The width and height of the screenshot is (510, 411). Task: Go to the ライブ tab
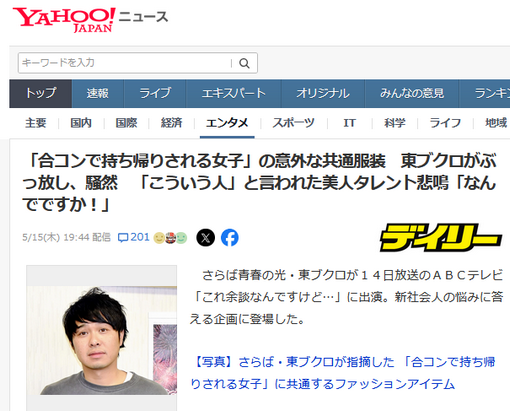pos(155,93)
